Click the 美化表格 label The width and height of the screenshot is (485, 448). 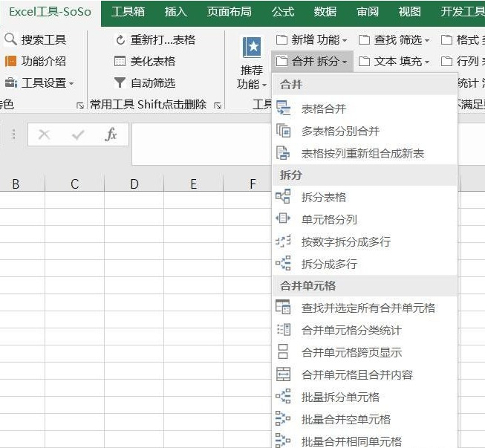click(x=153, y=61)
